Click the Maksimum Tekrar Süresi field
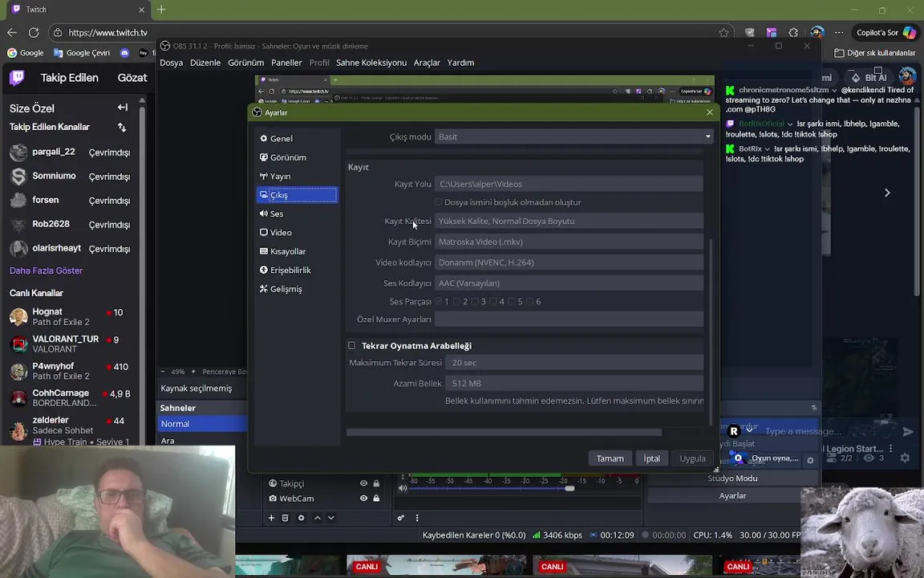Viewport: 924px width, 578px height. (574, 363)
